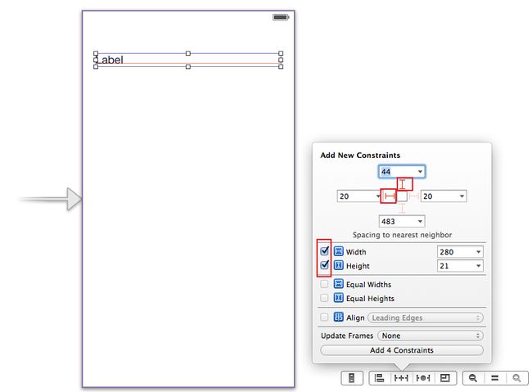Open the leading spacing 20 dropdown arrow
The height and width of the screenshot is (392, 532).
click(x=378, y=196)
